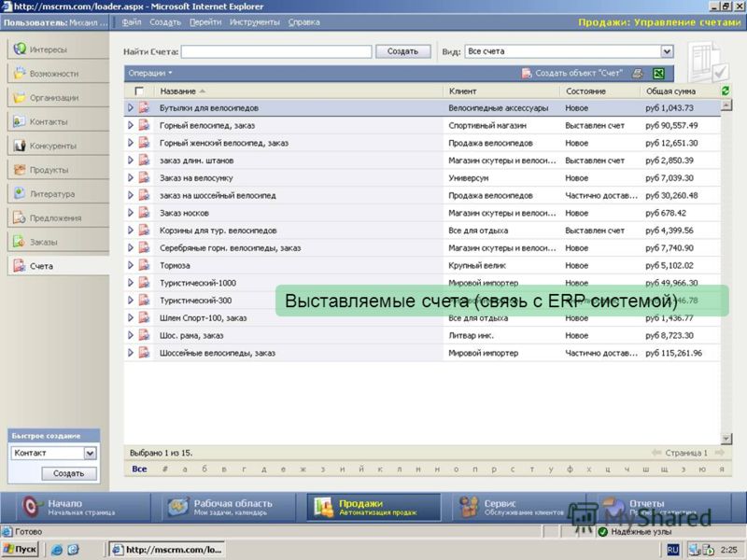The image size is (747, 560).
Task: Switch to the Продажи tab
Action: click(373, 507)
